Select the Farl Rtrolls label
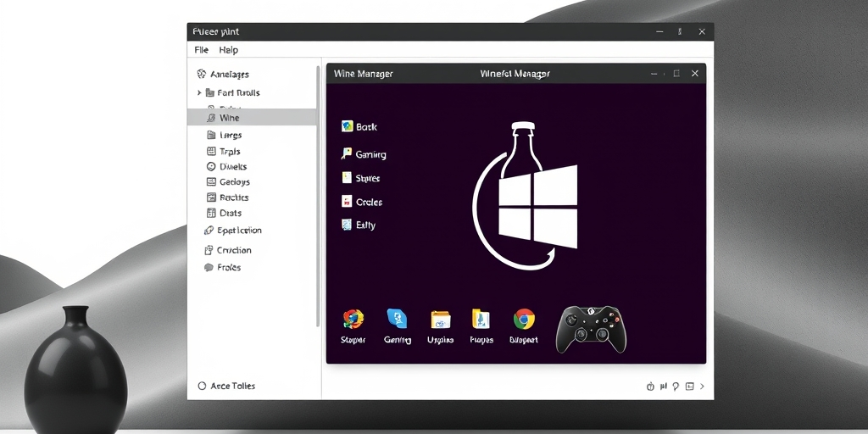Viewport: 868px width, 434px height. tap(238, 93)
